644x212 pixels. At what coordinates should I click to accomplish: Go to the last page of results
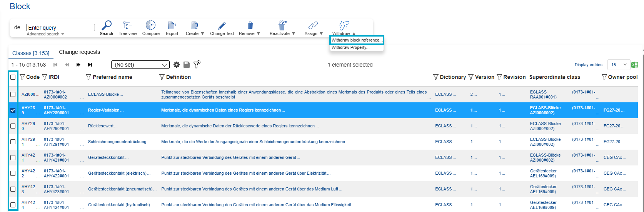tap(90, 65)
